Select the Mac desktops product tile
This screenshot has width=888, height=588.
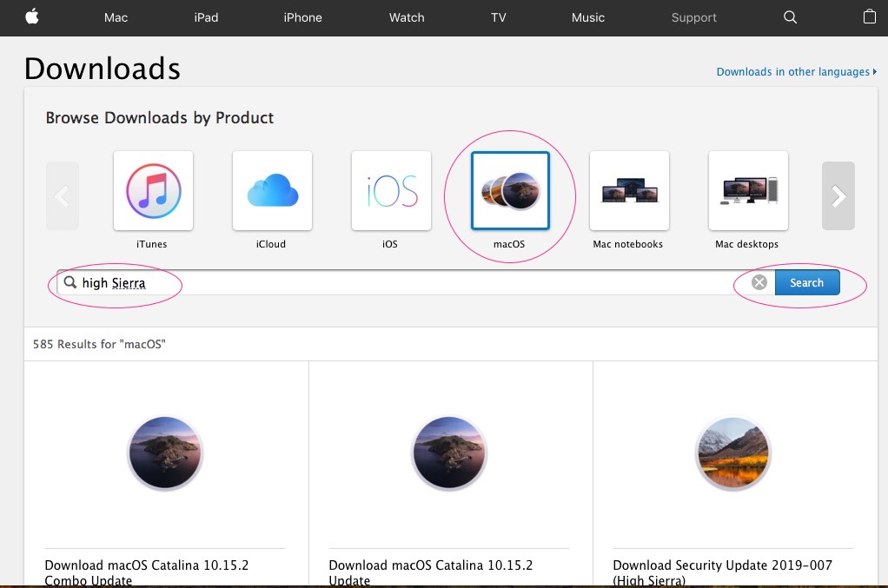pos(748,191)
